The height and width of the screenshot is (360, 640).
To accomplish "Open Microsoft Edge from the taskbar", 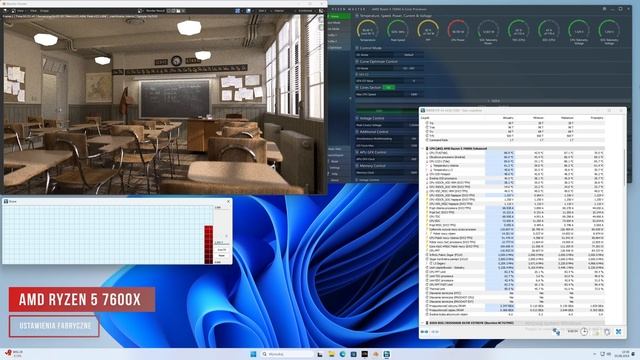I will tap(342, 354).
